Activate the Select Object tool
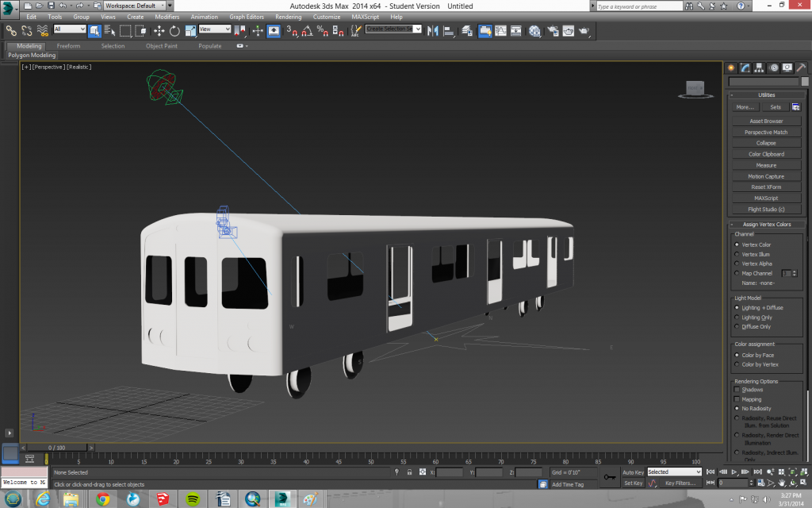812x508 pixels. point(94,31)
